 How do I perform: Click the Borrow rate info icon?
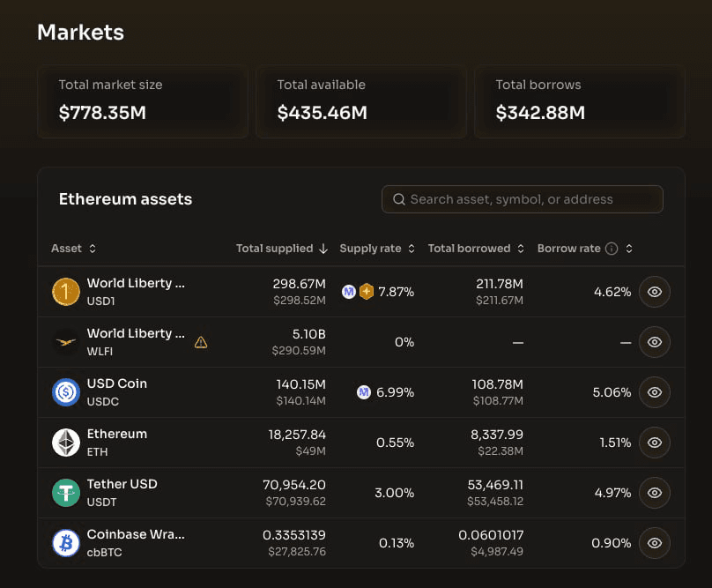pos(612,249)
